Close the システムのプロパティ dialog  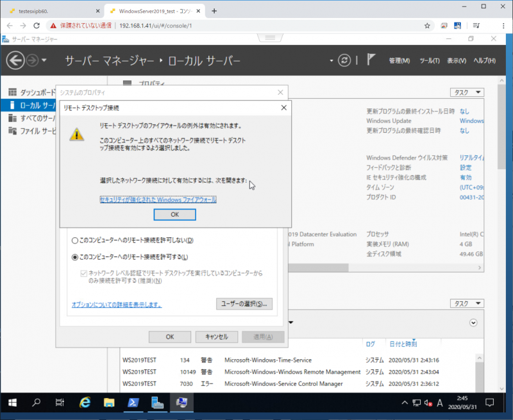[x=280, y=92]
